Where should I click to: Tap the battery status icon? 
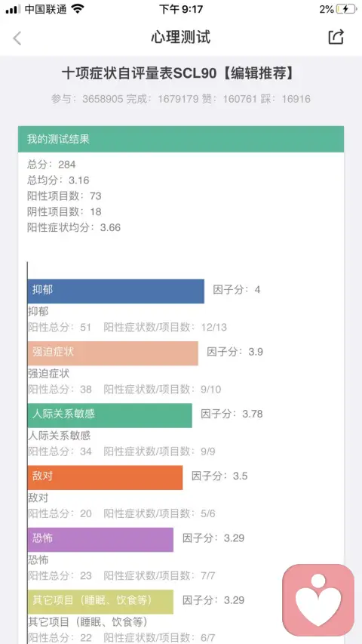point(347,9)
